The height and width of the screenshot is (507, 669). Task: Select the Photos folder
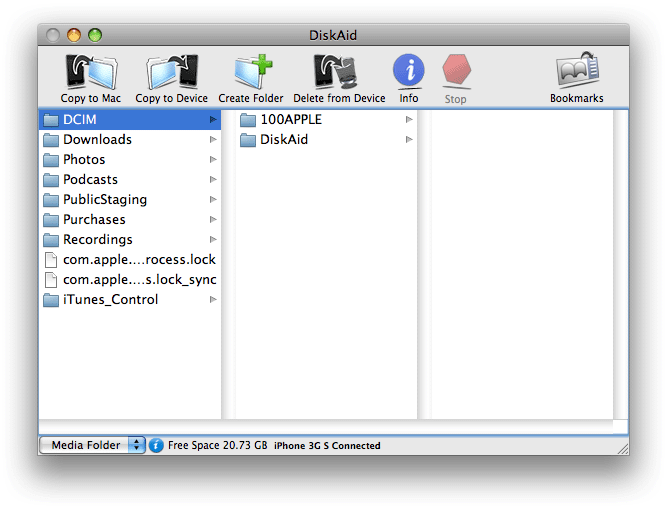[84, 160]
